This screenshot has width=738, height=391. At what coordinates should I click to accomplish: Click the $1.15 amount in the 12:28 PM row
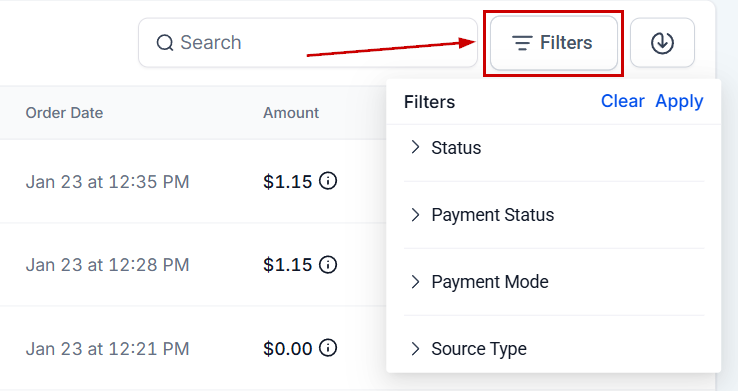point(288,265)
